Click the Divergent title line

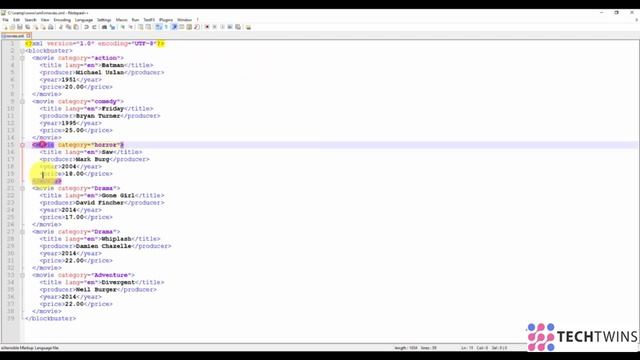[102, 282]
